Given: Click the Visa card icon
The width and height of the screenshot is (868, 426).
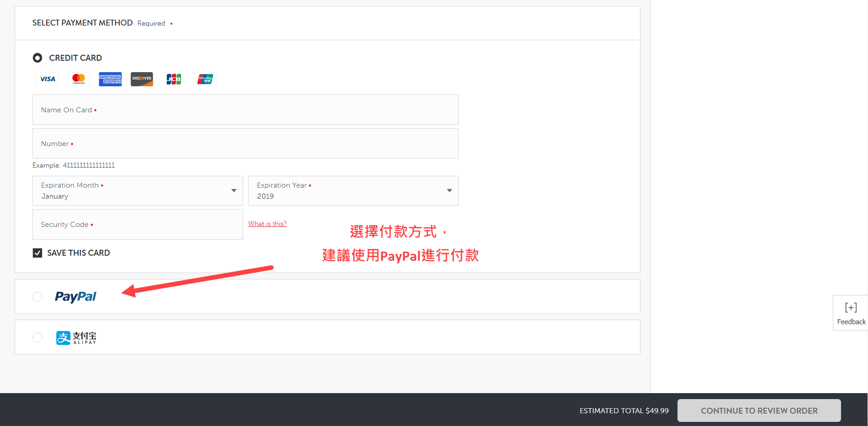Looking at the screenshot, I should pyautogui.click(x=48, y=79).
